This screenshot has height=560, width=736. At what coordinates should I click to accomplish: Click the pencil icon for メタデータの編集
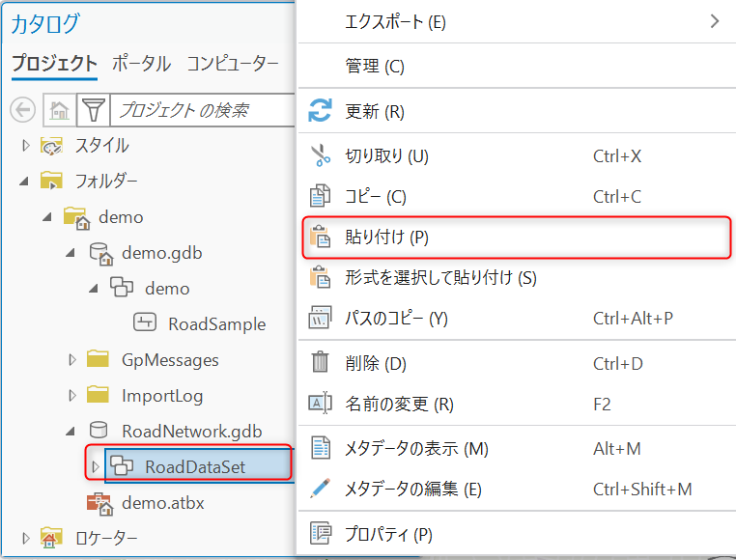[320, 489]
